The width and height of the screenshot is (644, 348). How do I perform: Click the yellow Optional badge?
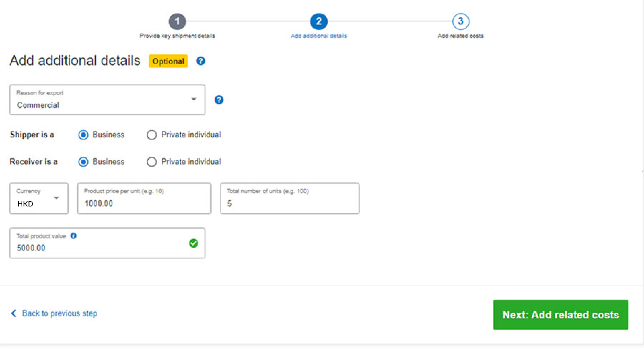(x=168, y=61)
